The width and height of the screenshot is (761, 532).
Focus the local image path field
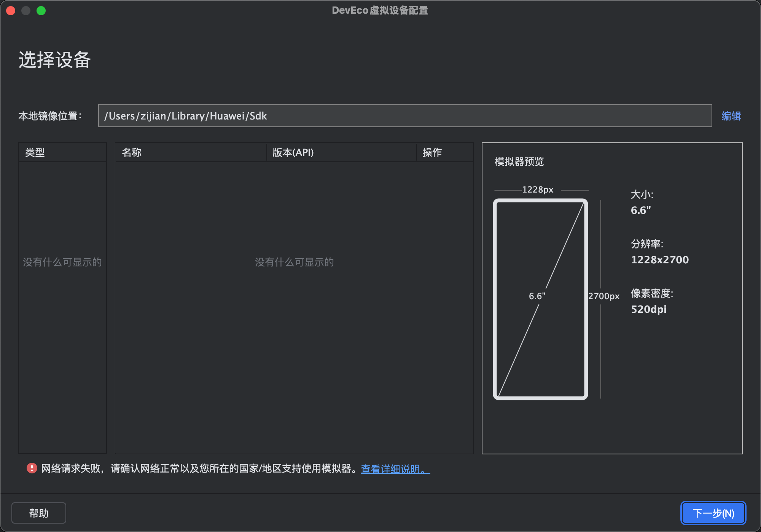[404, 116]
